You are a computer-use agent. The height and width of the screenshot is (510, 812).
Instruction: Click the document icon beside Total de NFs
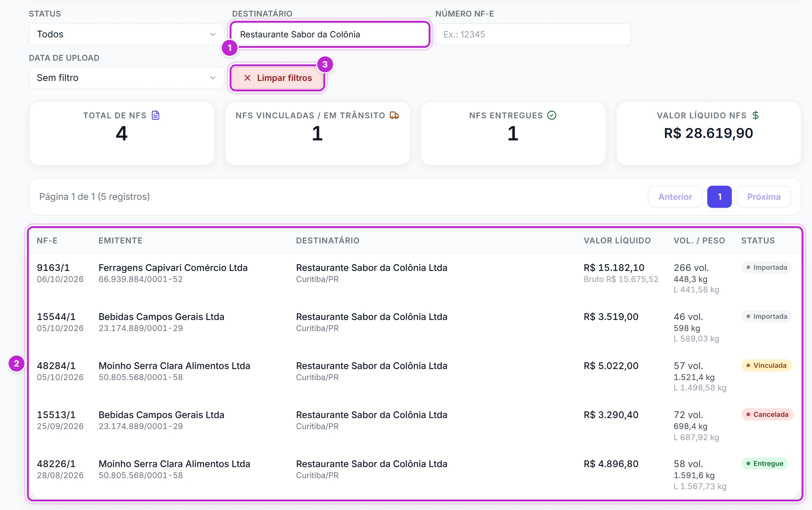(x=156, y=115)
